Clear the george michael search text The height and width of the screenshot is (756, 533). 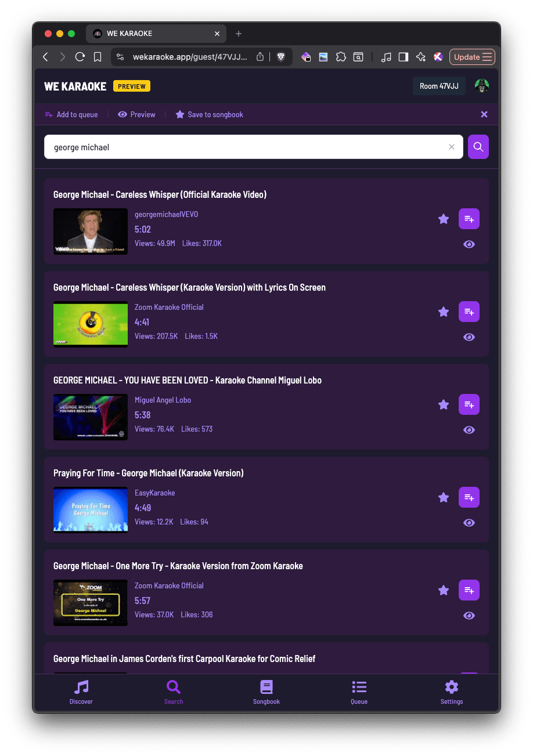[452, 147]
